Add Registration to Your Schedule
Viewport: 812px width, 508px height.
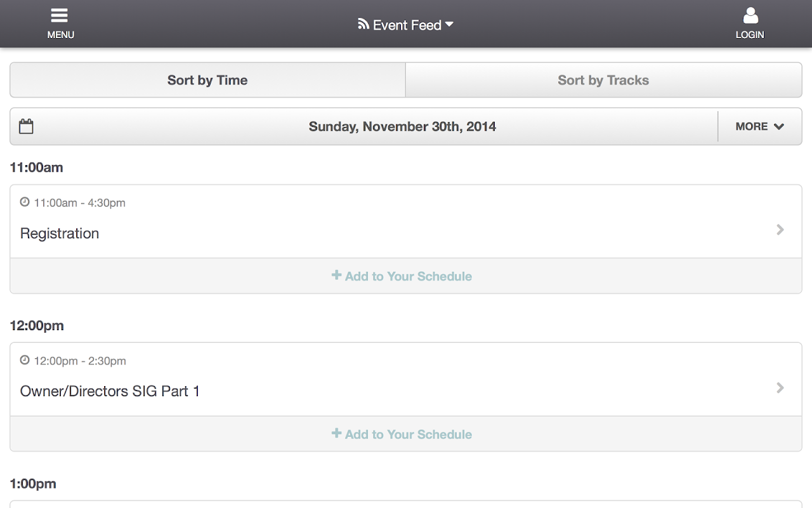pyautogui.click(x=409, y=276)
